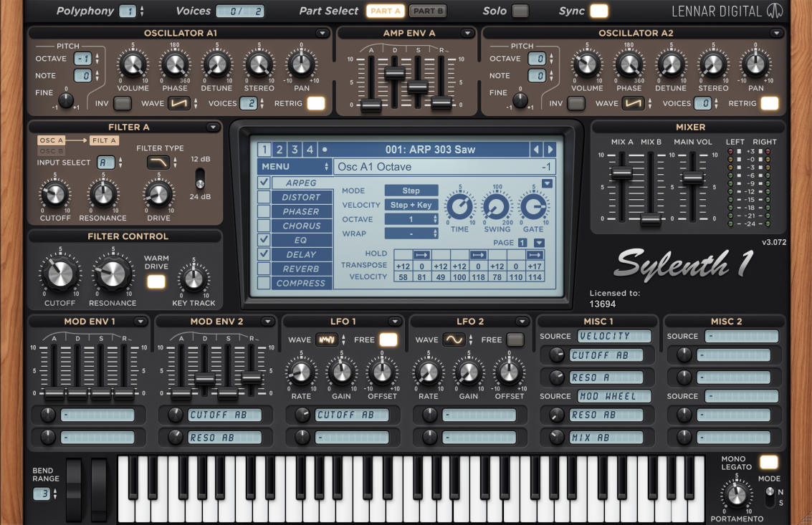Click the Oscillator A1 Volume knob
The width and height of the screenshot is (812, 525).
[x=133, y=65]
